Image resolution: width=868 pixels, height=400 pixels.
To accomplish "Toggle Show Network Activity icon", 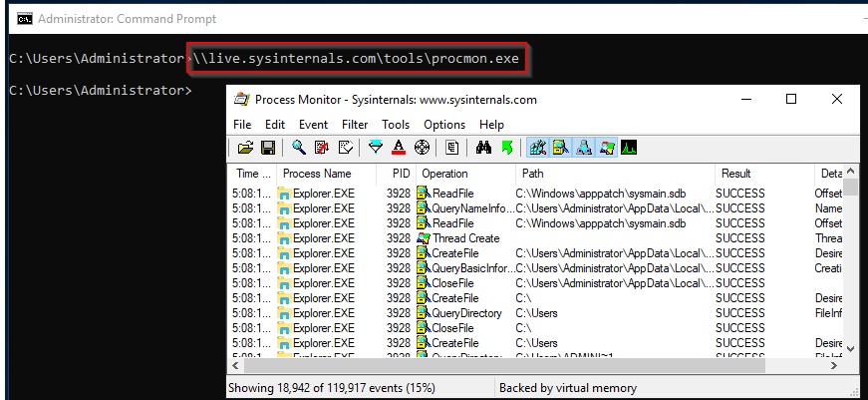I will 583,148.
